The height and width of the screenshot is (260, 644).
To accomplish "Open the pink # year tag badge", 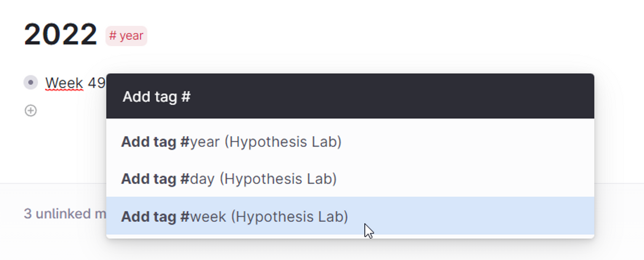I will 126,36.
